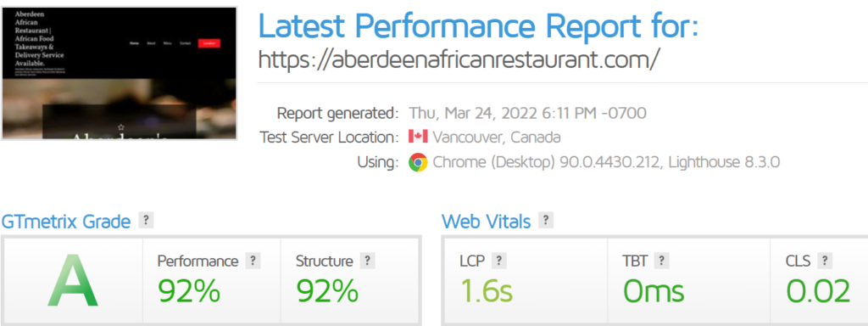This screenshot has width=868, height=326.
Task: Click the TBT 0ms value
Action: click(654, 291)
